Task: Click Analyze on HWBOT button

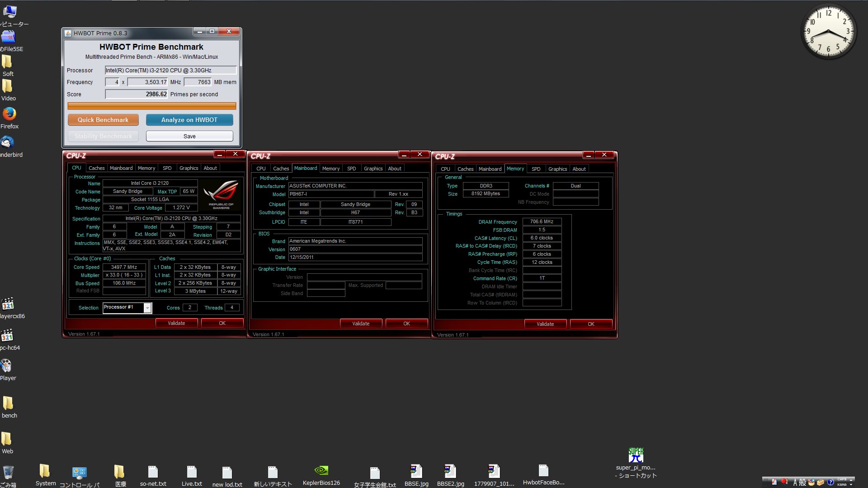Action: point(189,120)
